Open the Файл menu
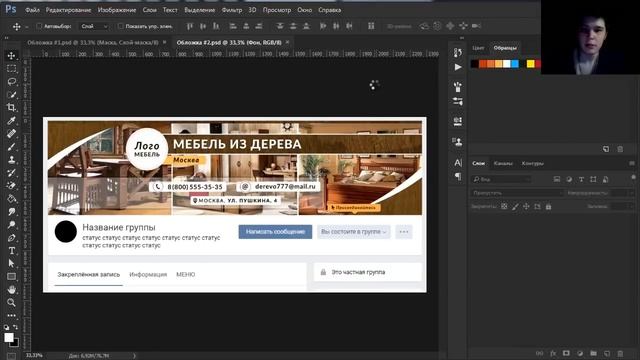 pos(32,10)
